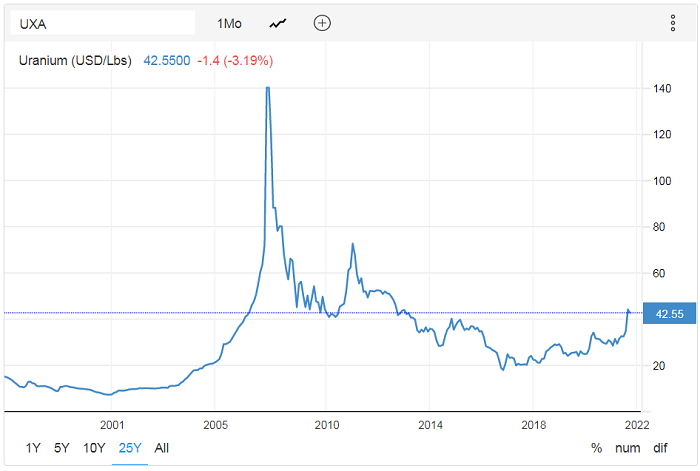
Task: Click the plus circle compare icon
Action: tap(322, 23)
